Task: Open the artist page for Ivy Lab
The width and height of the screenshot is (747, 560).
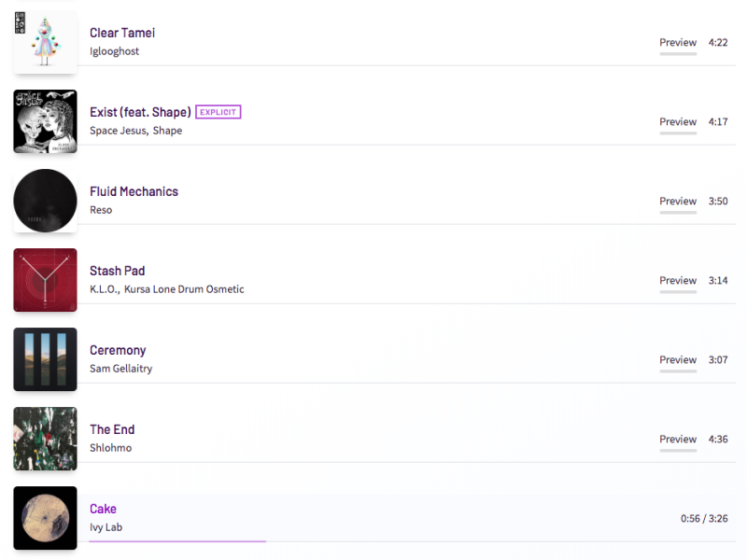Action: 105,527
